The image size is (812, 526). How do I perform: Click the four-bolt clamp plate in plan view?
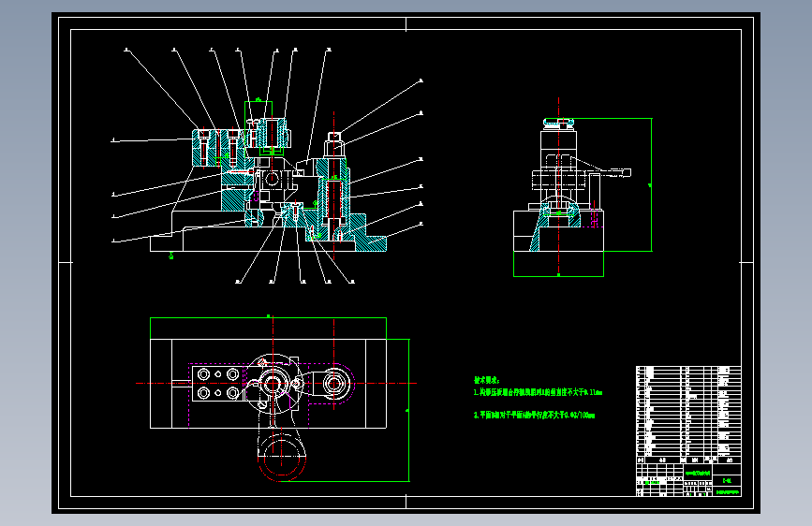tap(217, 383)
